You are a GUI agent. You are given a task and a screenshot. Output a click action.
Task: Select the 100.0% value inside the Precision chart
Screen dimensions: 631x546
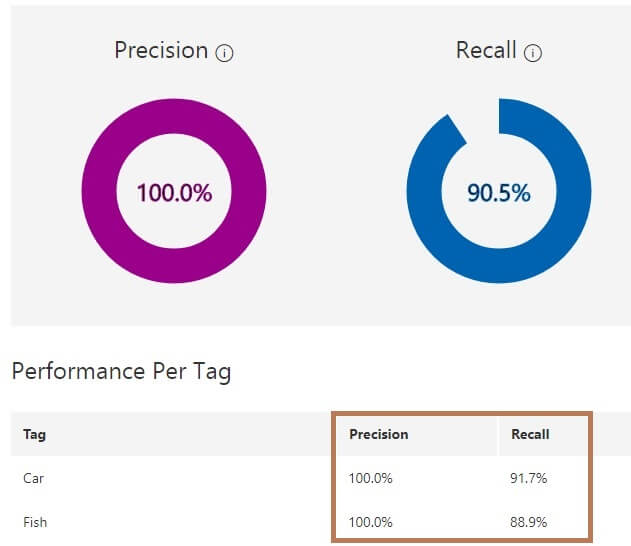pyautogui.click(x=174, y=193)
